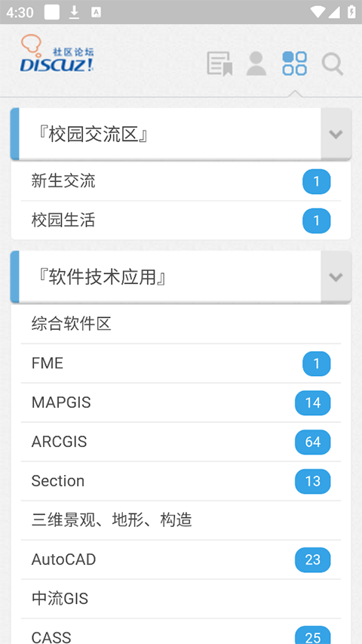Select the forum grid view icon
The height and width of the screenshot is (644, 362).
(294, 63)
